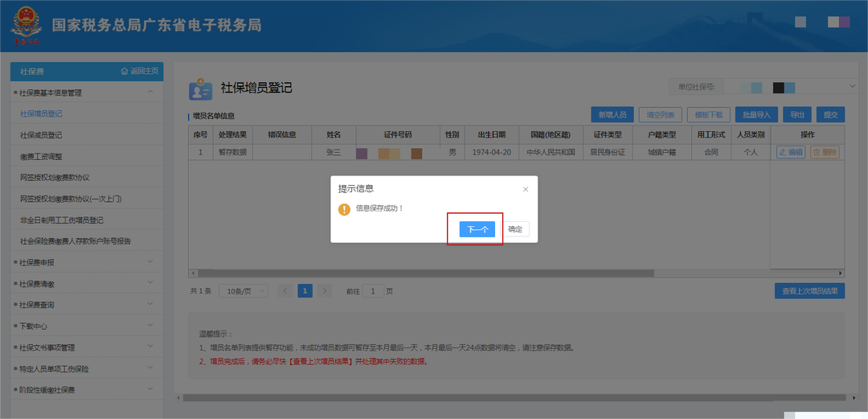Open 社会保险费缴费人存款账户账号报告 item
868x419 pixels.
pos(76,241)
